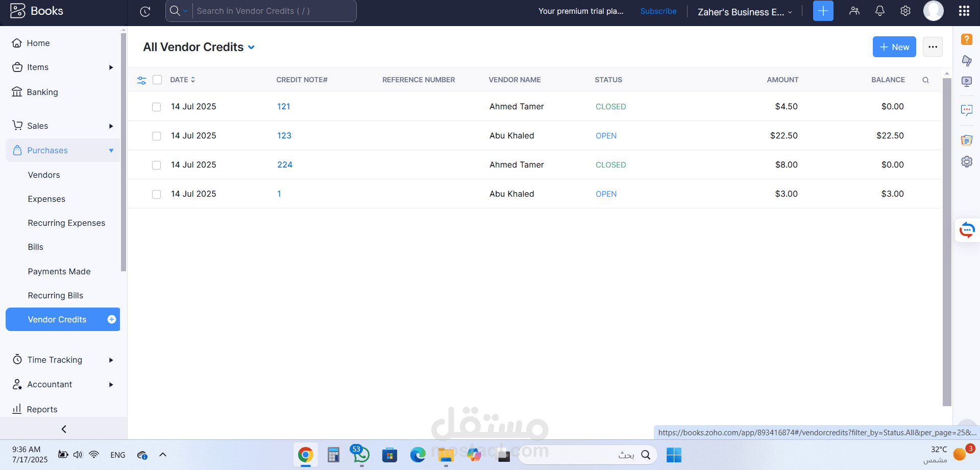Click the recent activity history icon
This screenshot has height=470, width=980.
tap(145, 11)
